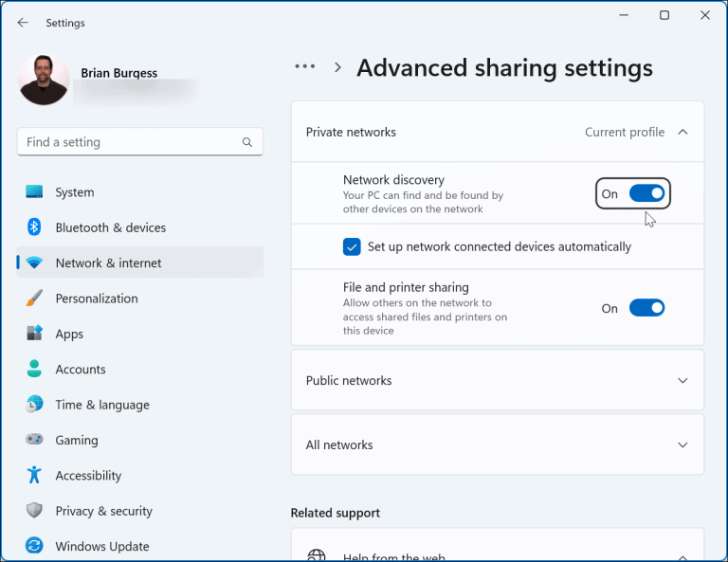
Task: Open Time & language category
Action: [139, 405]
